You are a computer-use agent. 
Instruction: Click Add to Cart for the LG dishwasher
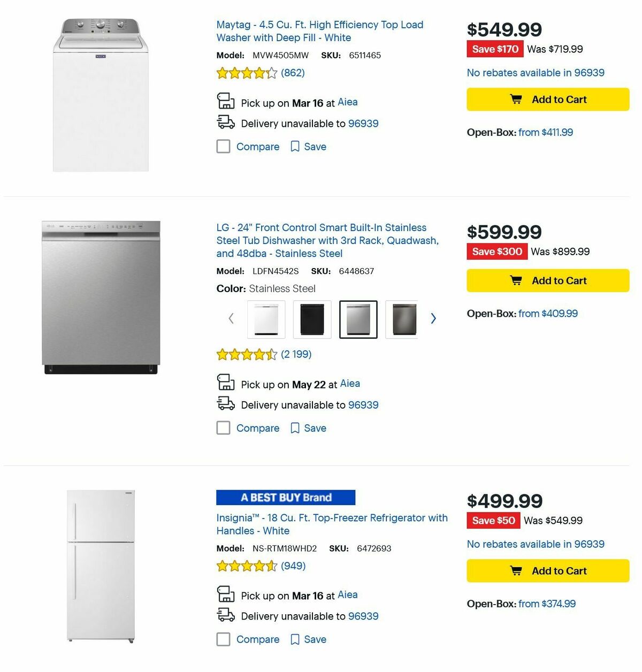547,280
